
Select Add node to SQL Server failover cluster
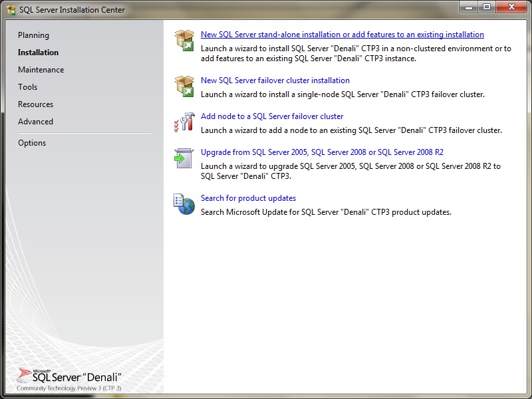pyautogui.click(x=272, y=116)
